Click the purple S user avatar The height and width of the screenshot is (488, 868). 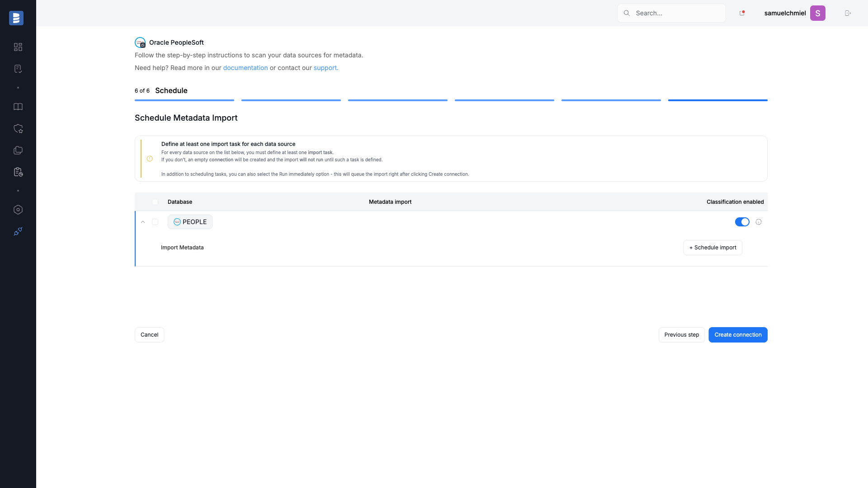tap(817, 13)
